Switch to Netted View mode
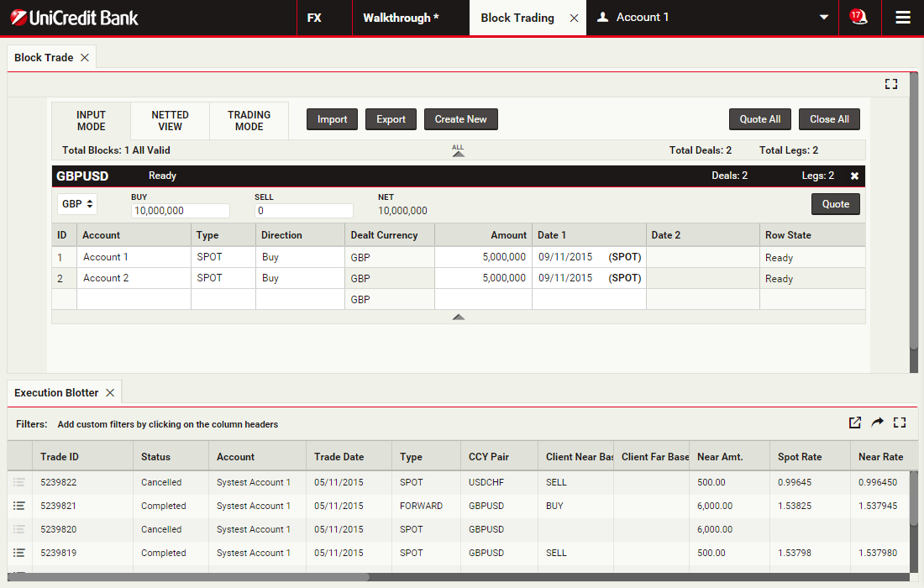The height and width of the screenshot is (588, 924). [x=170, y=121]
